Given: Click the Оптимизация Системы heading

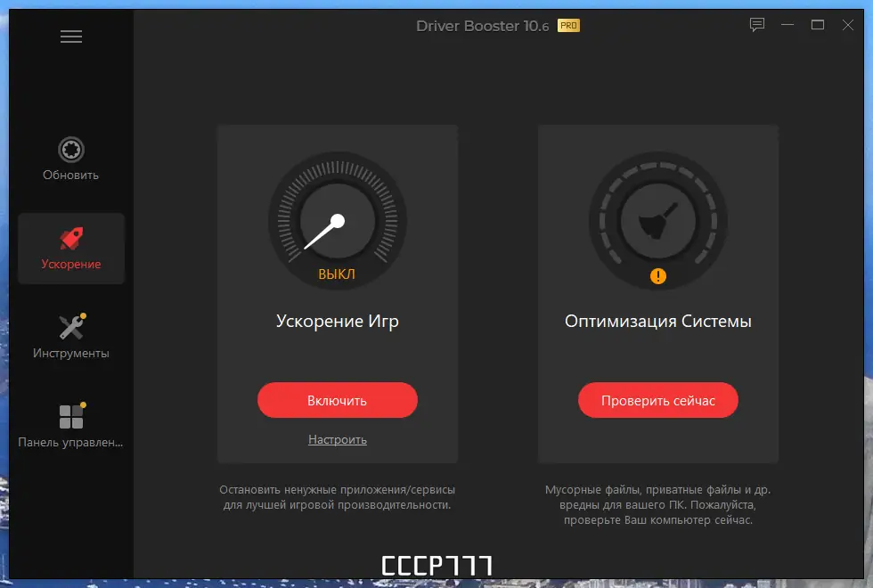Looking at the screenshot, I should (658, 322).
